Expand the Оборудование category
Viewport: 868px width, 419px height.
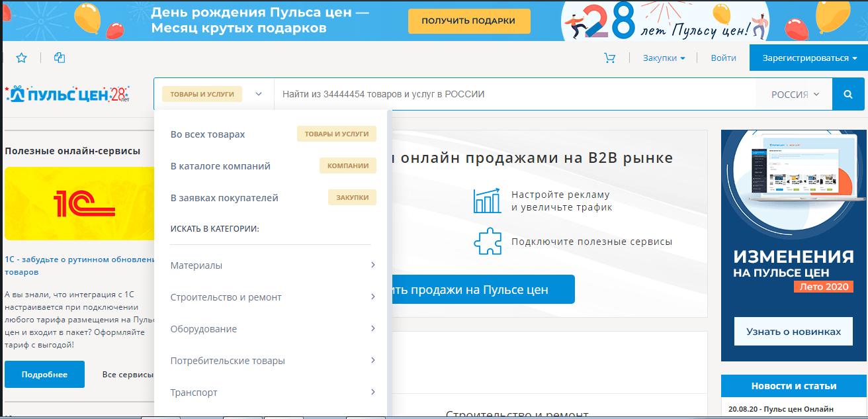(x=272, y=329)
